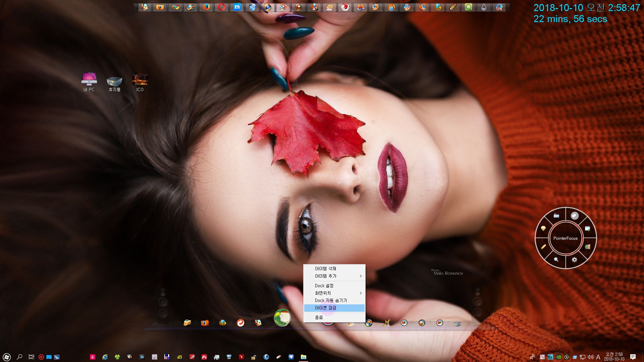Screen dimensions: 644x362
Task: Select the pencil pen tool on PointerFocus wheel
Action: click(543, 247)
